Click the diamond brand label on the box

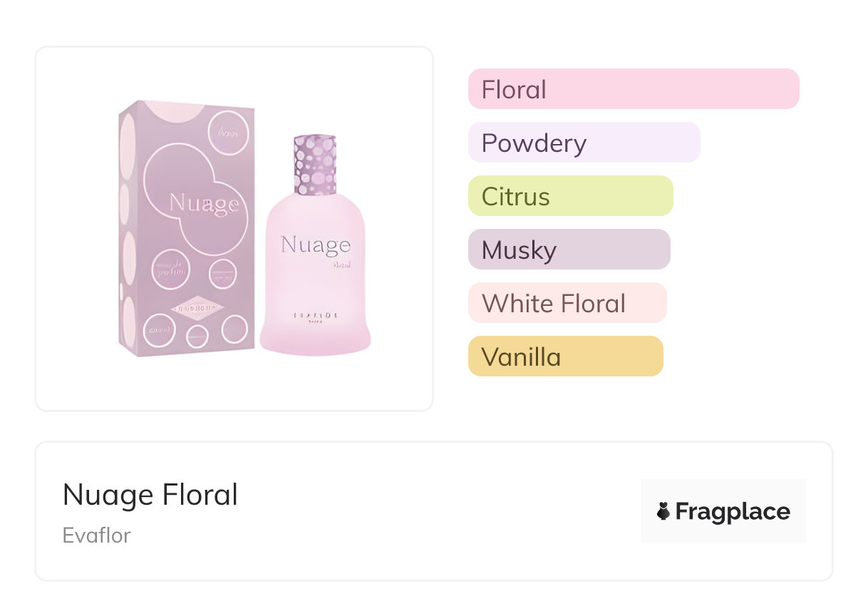[197, 308]
